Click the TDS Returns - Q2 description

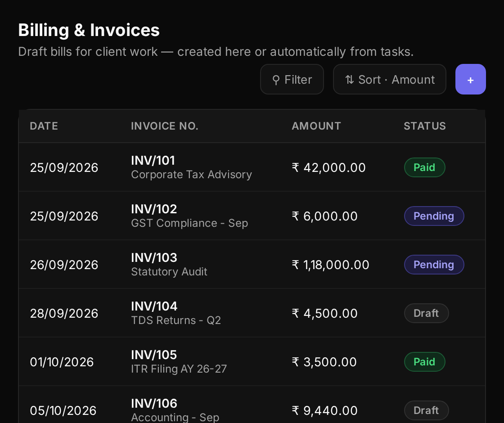[x=176, y=320]
